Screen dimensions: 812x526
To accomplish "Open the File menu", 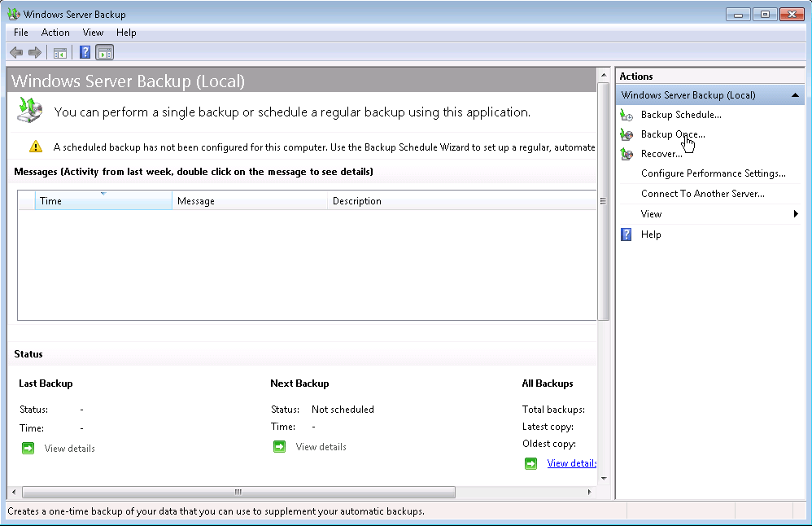I will coord(20,33).
